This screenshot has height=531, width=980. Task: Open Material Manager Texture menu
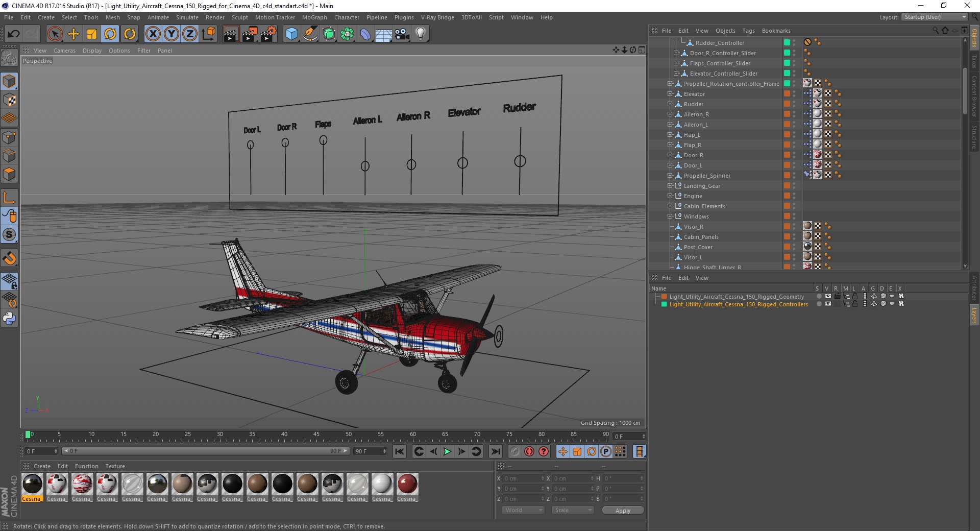[x=115, y=466]
